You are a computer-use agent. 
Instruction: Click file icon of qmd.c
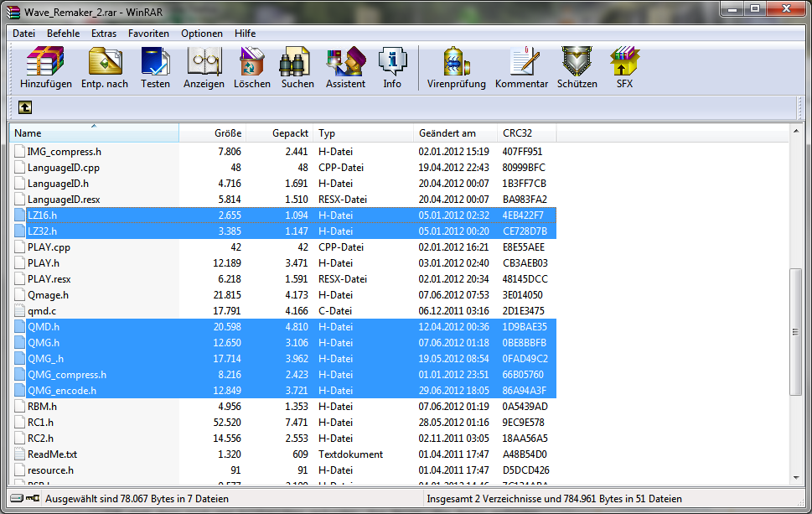(19, 311)
